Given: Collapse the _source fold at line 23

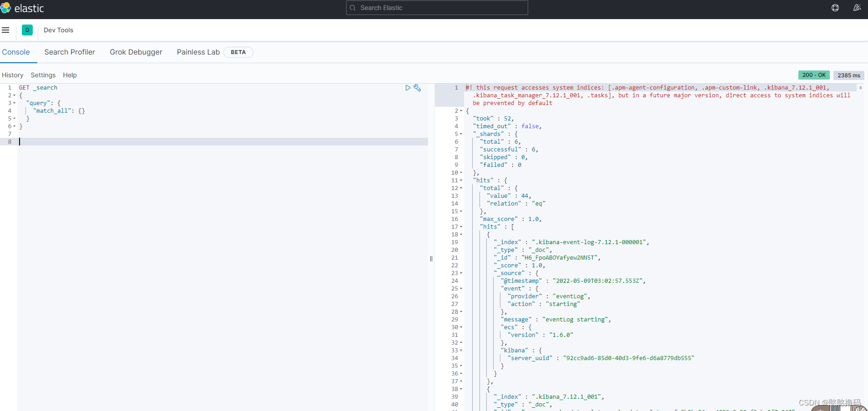Looking at the screenshot, I should pyautogui.click(x=461, y=273).
